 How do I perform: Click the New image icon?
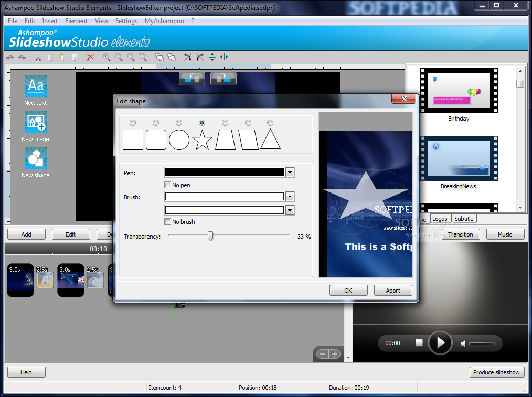[x=36, y=122]
